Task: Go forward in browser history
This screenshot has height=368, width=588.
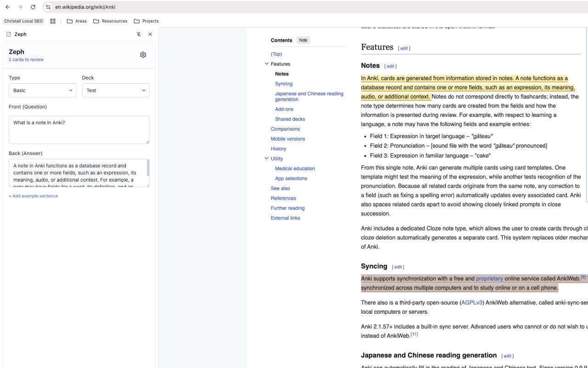Action: click(x=20, y=7)
